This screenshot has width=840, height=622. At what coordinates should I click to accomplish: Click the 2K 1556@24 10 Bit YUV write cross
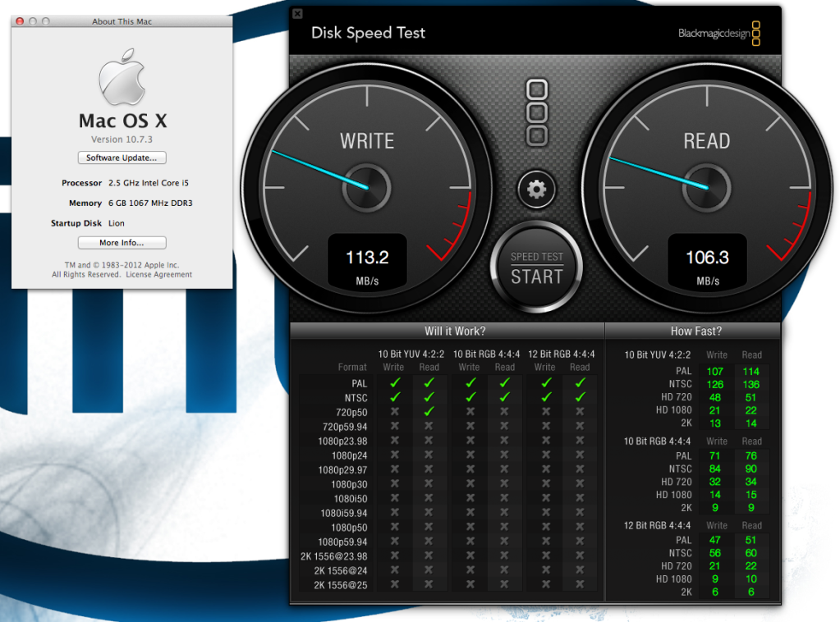(395, 570)
